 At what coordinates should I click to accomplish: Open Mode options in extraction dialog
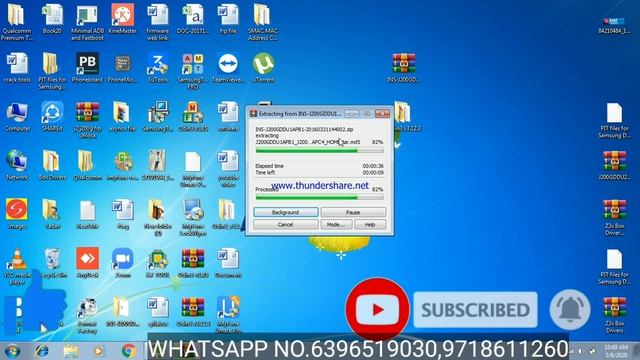click(336, 224)
